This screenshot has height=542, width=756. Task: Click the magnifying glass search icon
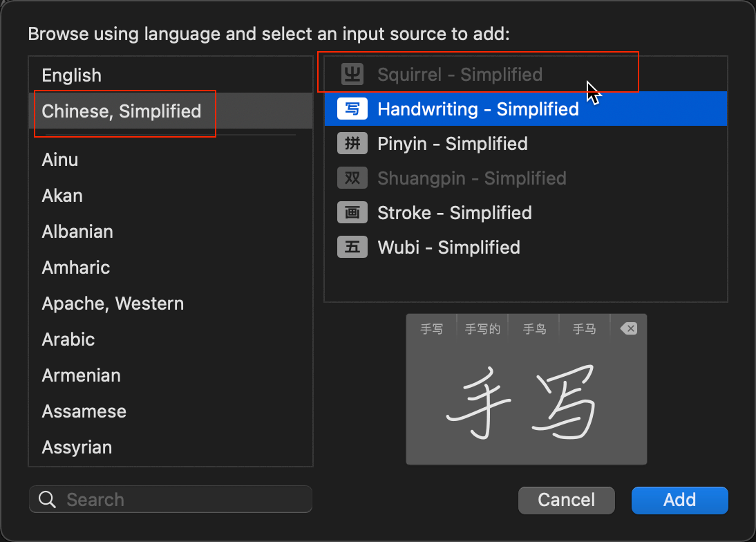(x=48, y=500)
